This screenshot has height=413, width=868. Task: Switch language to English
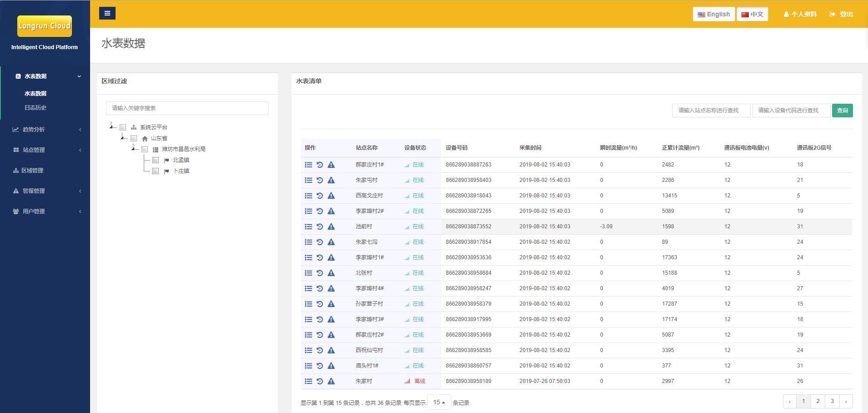pos(714,14)
